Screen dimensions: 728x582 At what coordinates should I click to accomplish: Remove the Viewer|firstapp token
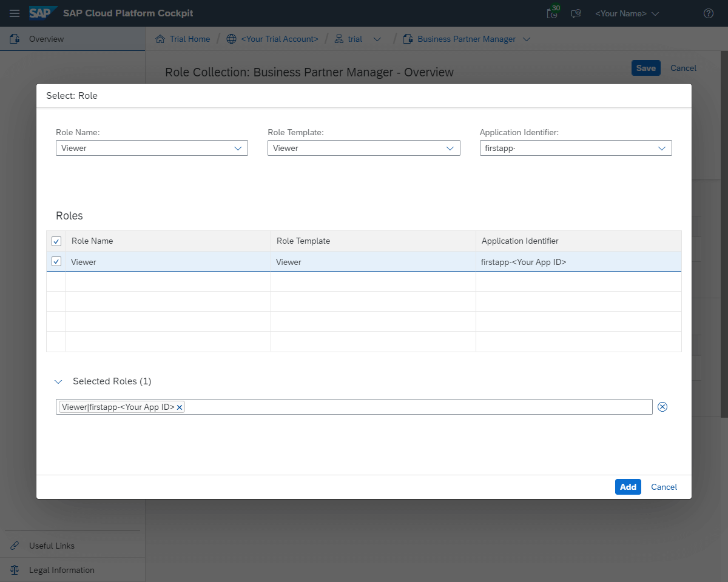(x=180, y=407)
